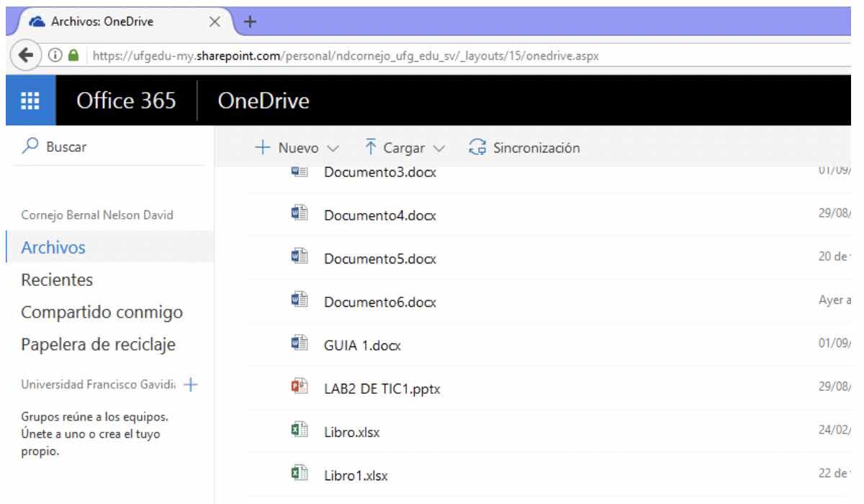864x504 pixels.
Task: Open the file Documento4.docx
Action: click(381, 215)
